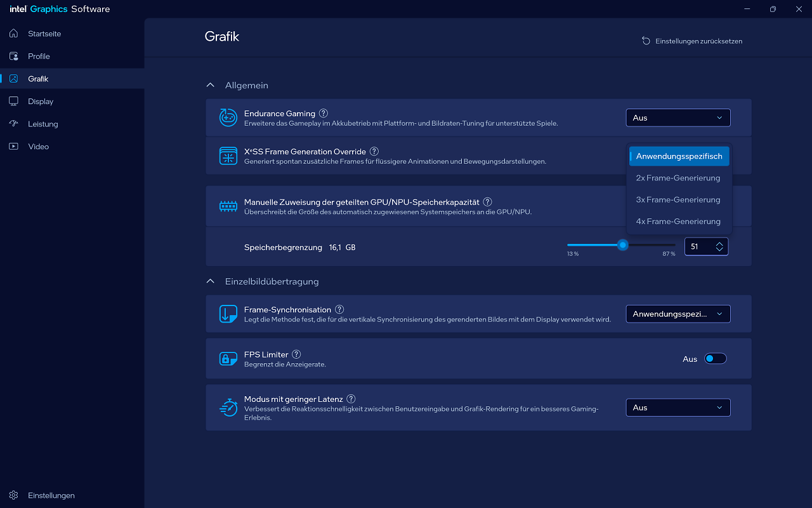Image resolution: width=812 pixels, height=508 pixels.
Task: Choose 4x Frame-Generierung
Action: [x=679, y=221]
